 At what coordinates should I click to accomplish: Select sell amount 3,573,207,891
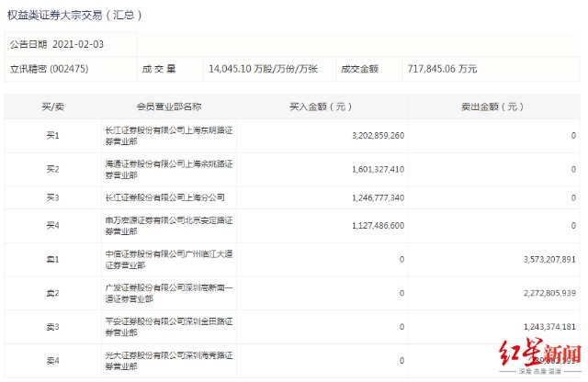pos(549,260)
